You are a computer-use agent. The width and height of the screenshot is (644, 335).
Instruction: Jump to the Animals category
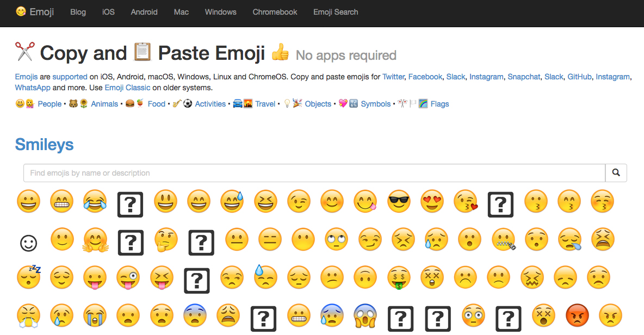104,104
